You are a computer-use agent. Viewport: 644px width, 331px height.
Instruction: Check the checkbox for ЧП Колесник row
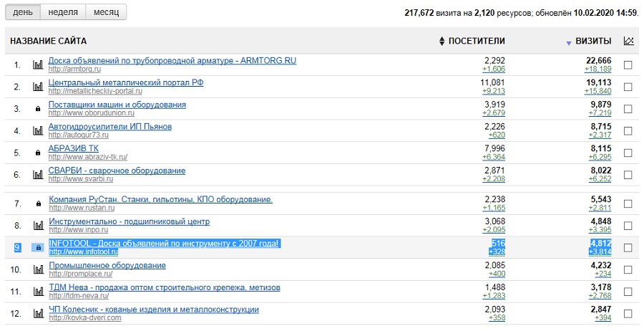point(628,314)
